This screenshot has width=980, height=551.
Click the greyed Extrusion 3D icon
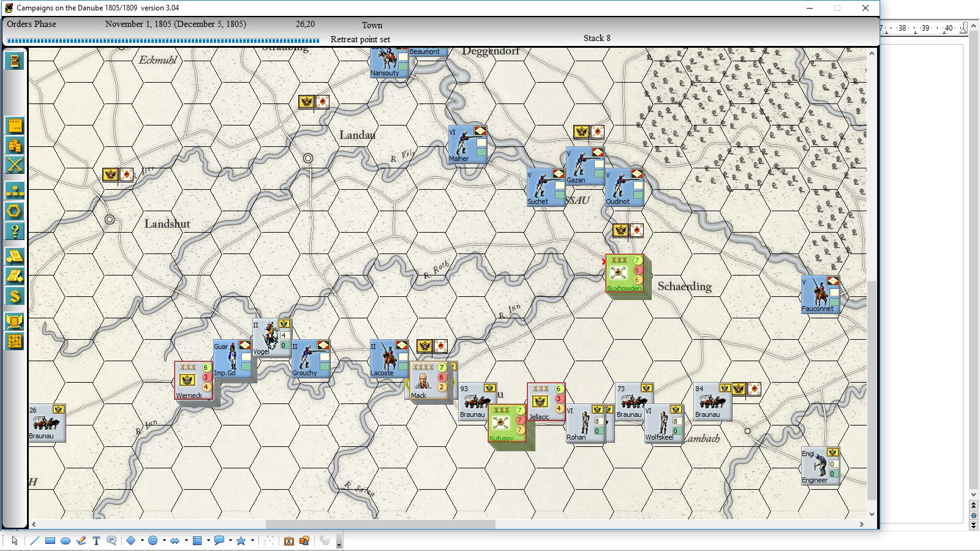[325, 541]
